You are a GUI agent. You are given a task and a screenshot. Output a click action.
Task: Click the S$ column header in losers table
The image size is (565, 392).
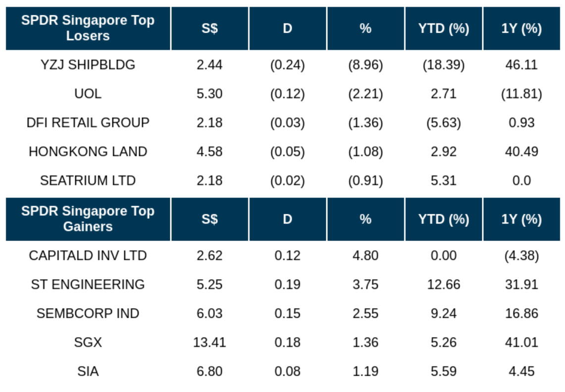[209, 28]
